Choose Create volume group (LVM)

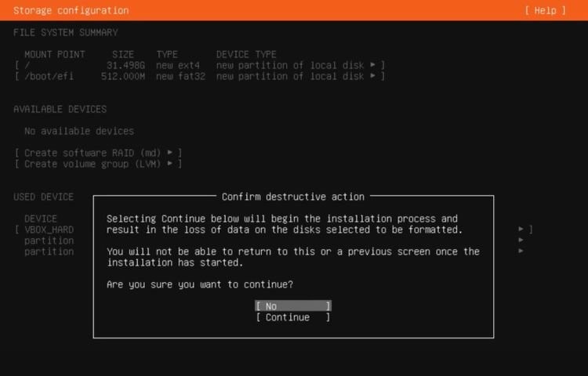point(98,164)
